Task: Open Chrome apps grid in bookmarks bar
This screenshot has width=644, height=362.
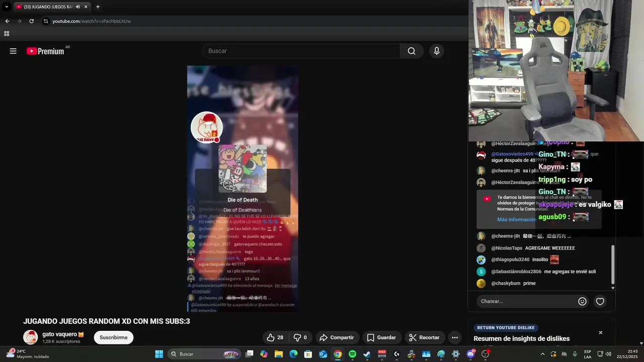Action: point(7,34)
